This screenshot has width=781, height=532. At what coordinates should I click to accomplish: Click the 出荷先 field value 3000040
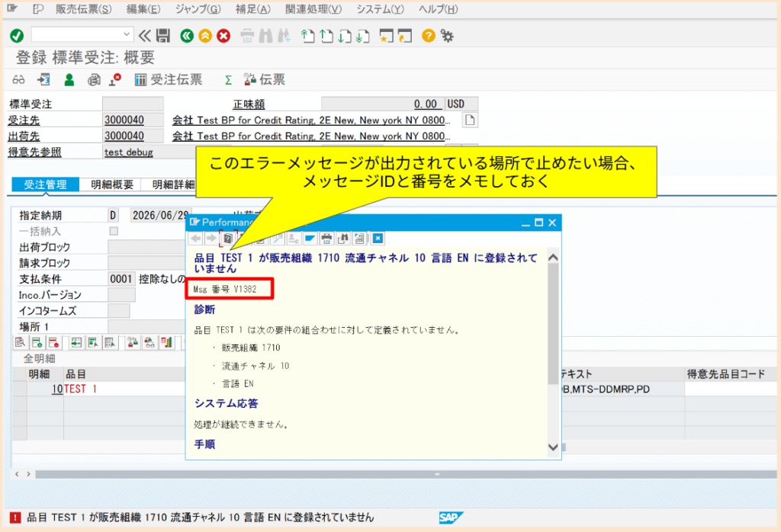133,136
